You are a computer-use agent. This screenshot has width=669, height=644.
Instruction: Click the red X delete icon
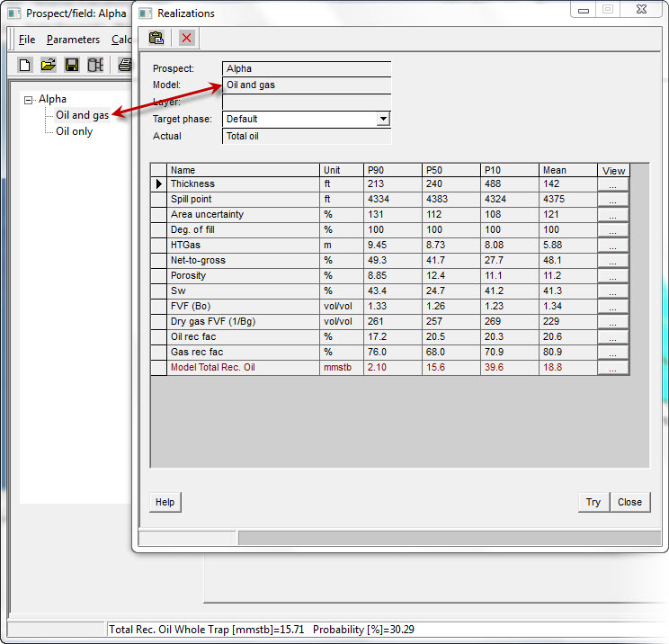(186, 38)
